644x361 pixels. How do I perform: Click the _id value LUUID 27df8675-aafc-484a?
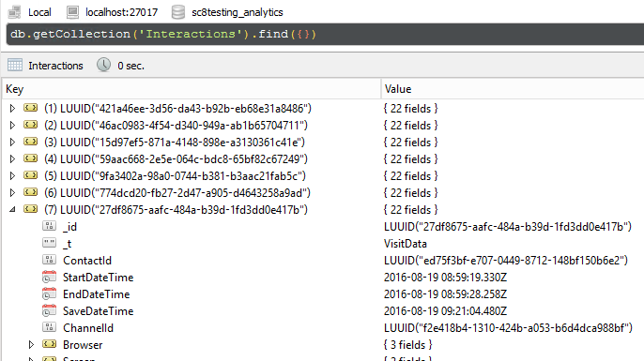click(508, 227)
